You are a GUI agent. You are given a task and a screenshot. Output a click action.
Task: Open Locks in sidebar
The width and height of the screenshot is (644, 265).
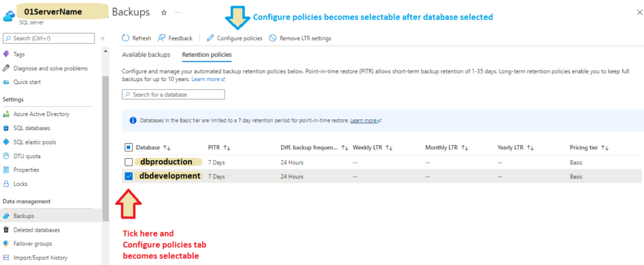tap(20, 184)
